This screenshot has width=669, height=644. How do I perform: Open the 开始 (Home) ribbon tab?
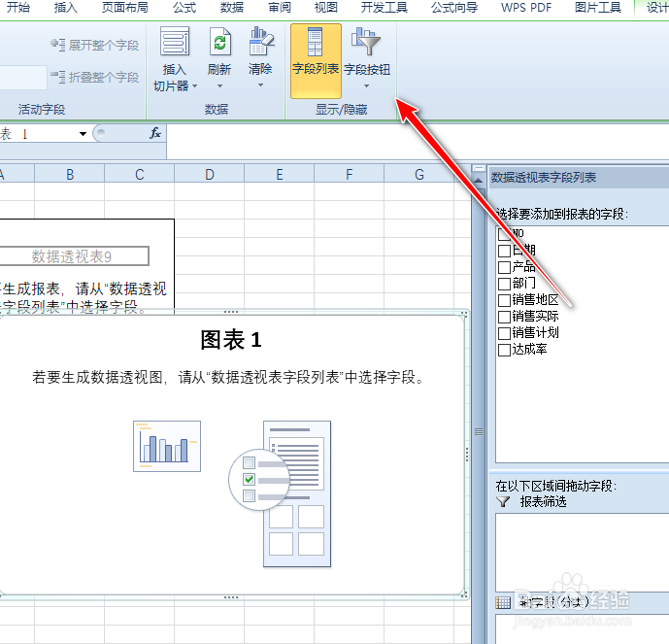(17, 7)
